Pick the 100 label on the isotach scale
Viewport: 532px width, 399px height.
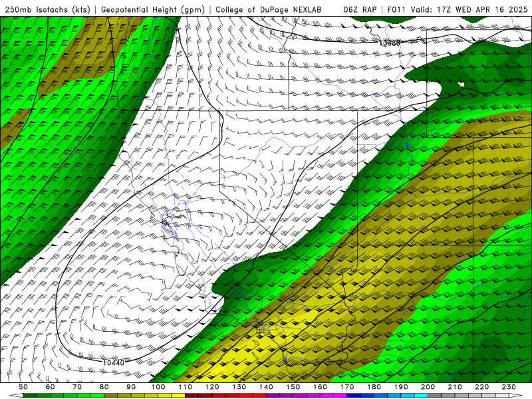pyautogui.click(x=158, y=387)
